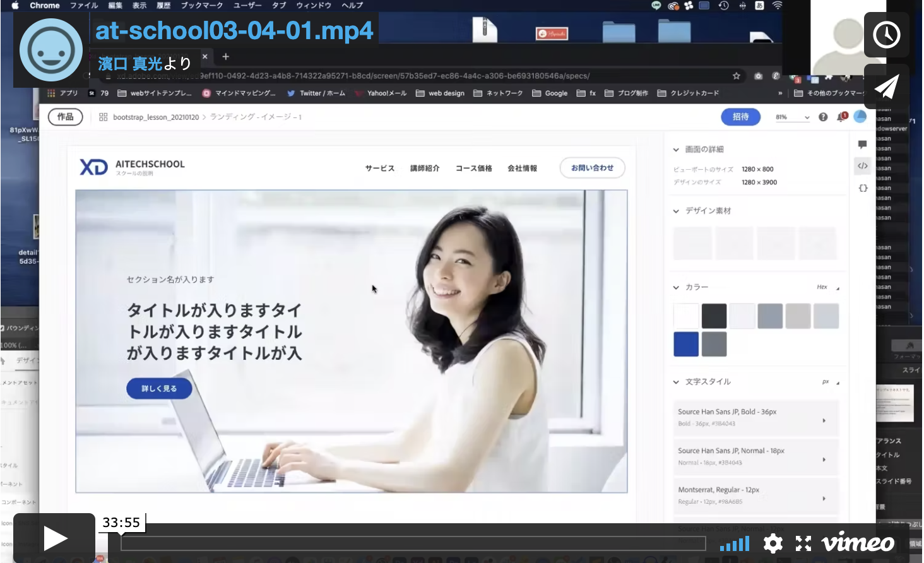
Task: Open video title at-school03-04-01.mp4
Action: (x=234, y=30)
